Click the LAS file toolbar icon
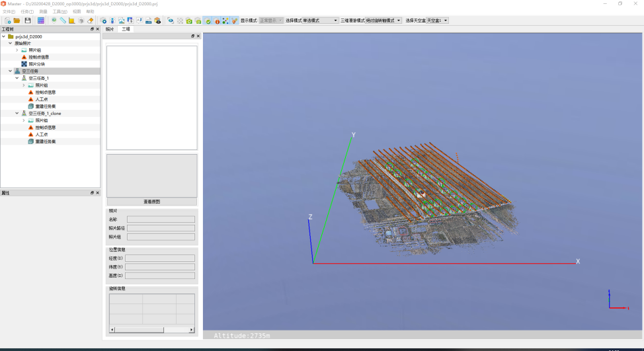644x351 pixels. pos(148,20)
